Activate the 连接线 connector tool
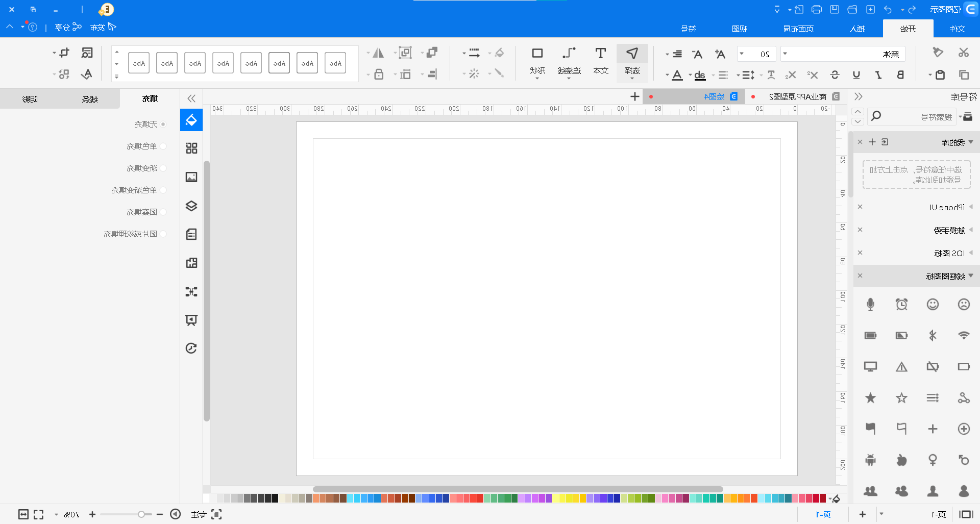The height and width of the screenshot is (524, 980). (569, 62)
